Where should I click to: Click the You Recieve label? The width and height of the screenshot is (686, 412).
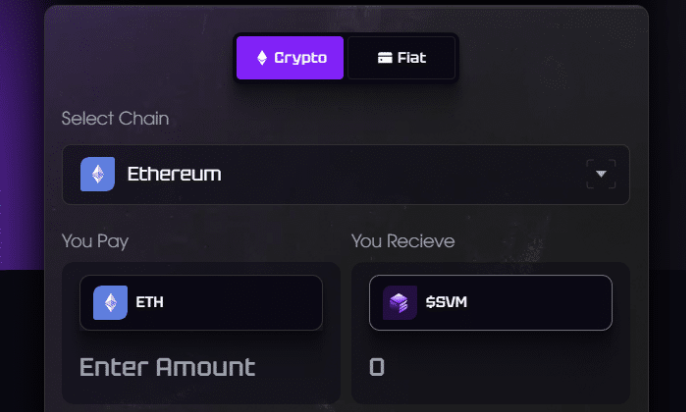(x=403, y=241)
